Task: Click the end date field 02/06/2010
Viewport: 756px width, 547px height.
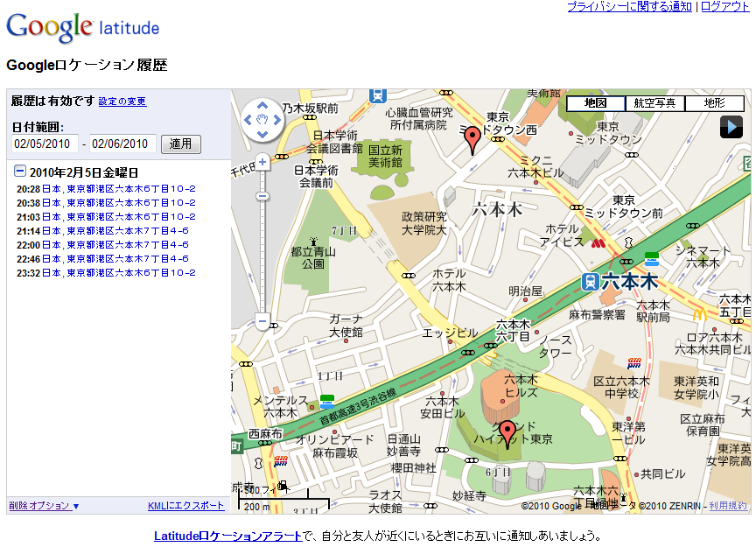Action: (122, 144)
